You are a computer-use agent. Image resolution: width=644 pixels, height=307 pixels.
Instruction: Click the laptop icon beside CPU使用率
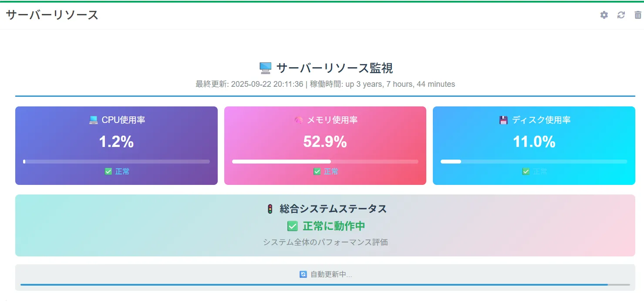93,120
